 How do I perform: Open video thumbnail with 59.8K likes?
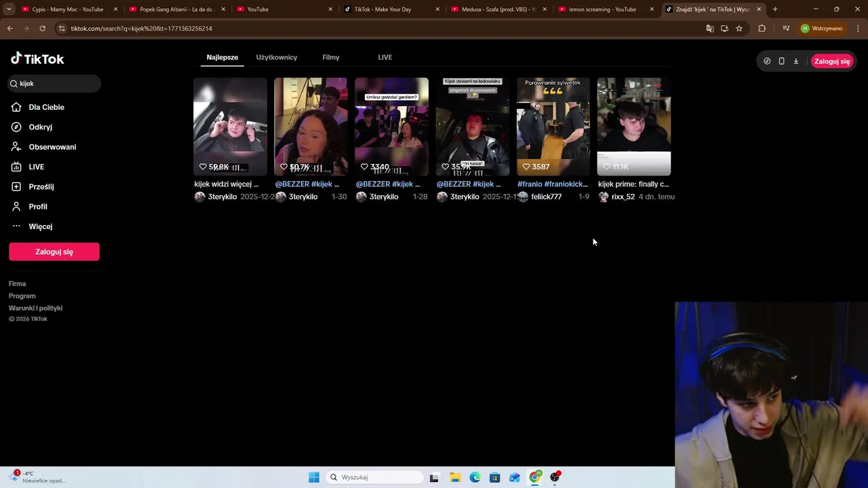231,127
